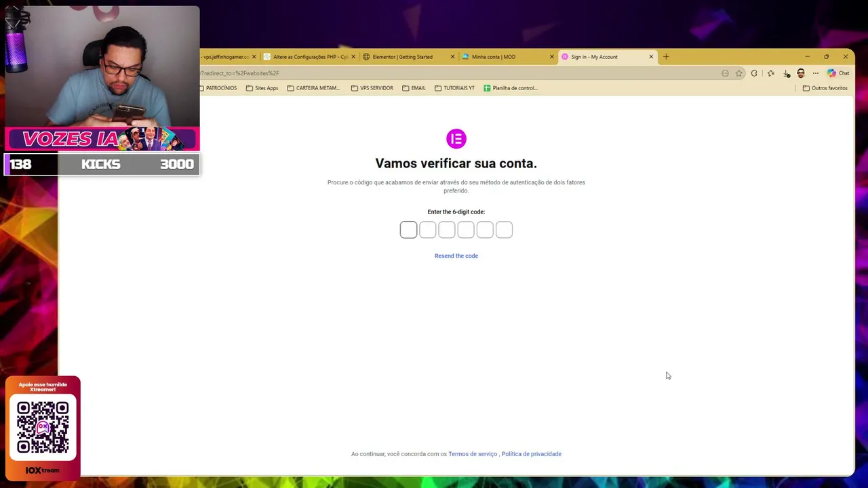Viewport: 868px width, 488px height.
Task: Open the PATROCÍNIOS bookmarks folder
Action: [218, 88]
